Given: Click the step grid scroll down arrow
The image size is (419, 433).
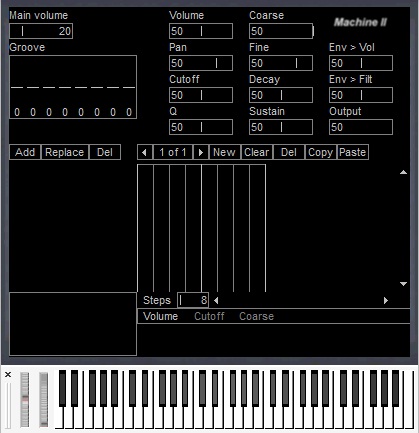Looking at the screenshot, I should coord(403,284).
